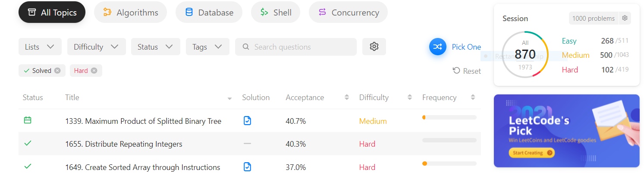
Task: Open settings gear next to search box
Action: 374,47
